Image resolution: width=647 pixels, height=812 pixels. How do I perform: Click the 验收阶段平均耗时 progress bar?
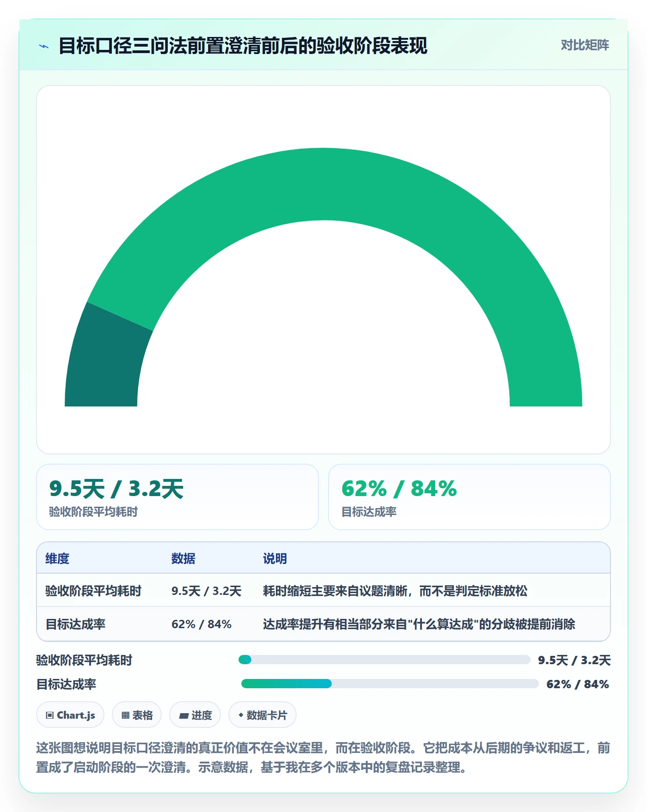click(x=384, y=660)
